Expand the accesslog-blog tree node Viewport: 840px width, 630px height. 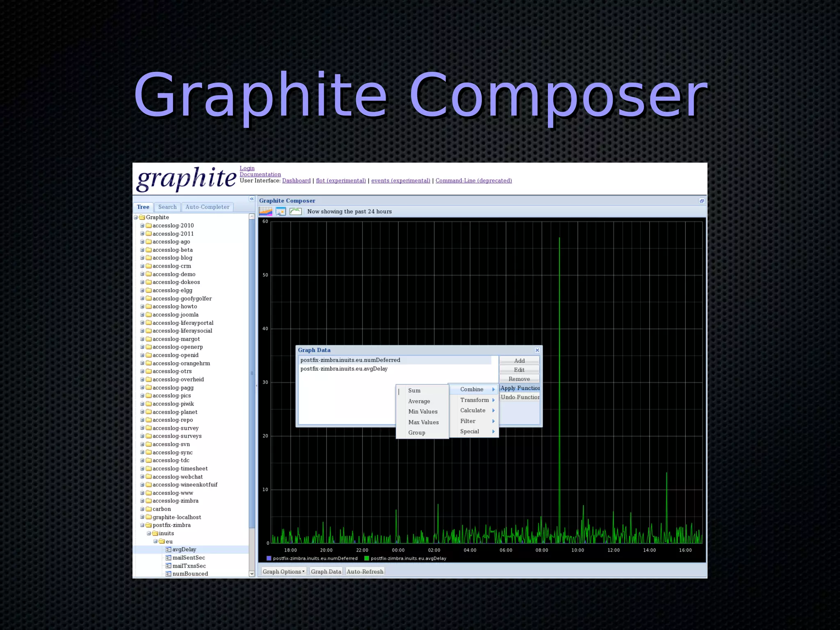[x=142, y=258]
